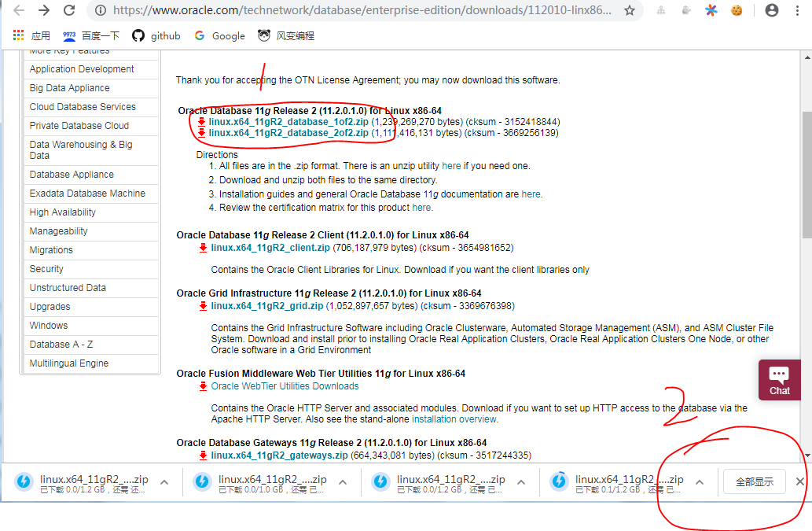The height and width of the screenshot is (531, 812).
Task: Open Oracle WebTier Utilities Downloads link
Action: tap(285, 386)
